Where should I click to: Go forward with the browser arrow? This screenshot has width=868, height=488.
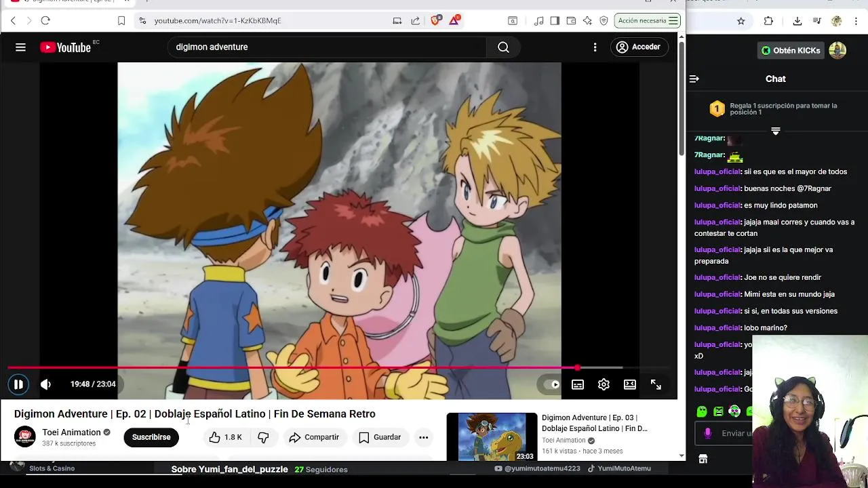(28, 20)
